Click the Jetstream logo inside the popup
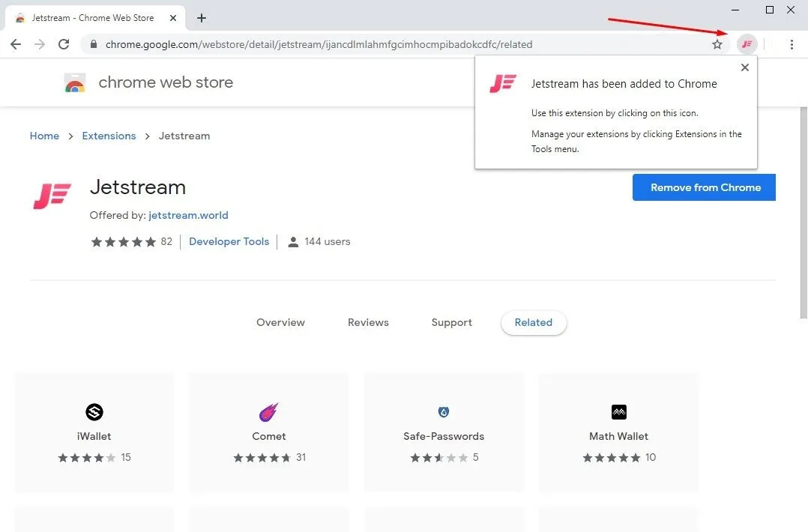Viewport: 808px width, 532px height. click(502, 83)
